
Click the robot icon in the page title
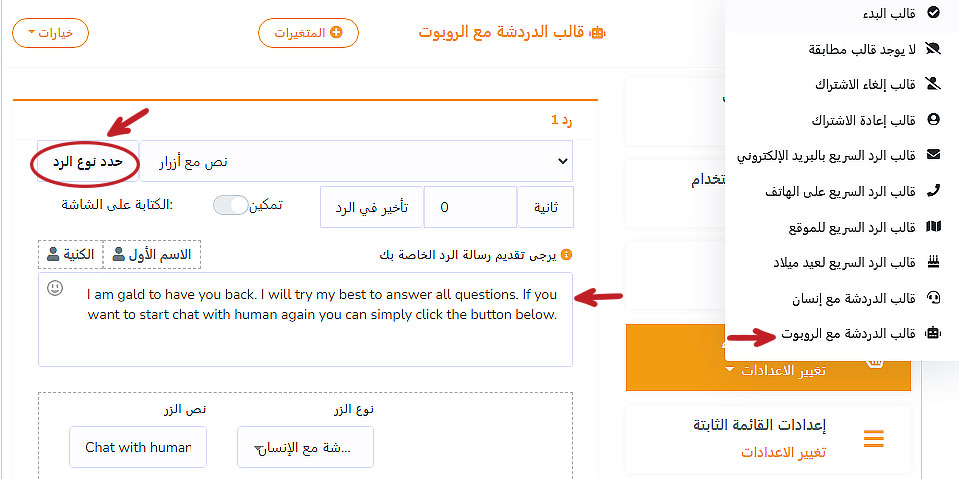[x=598, y=32]
